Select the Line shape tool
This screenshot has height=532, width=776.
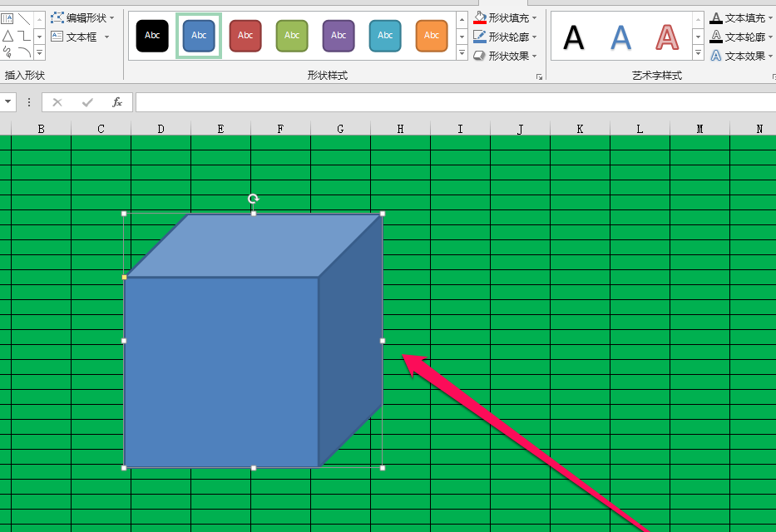coord(27,19)
